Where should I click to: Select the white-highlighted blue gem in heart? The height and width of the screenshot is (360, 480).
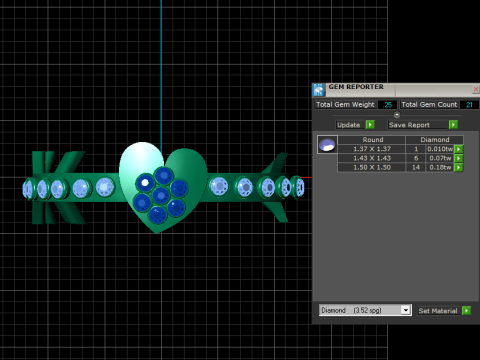[145, 183]
